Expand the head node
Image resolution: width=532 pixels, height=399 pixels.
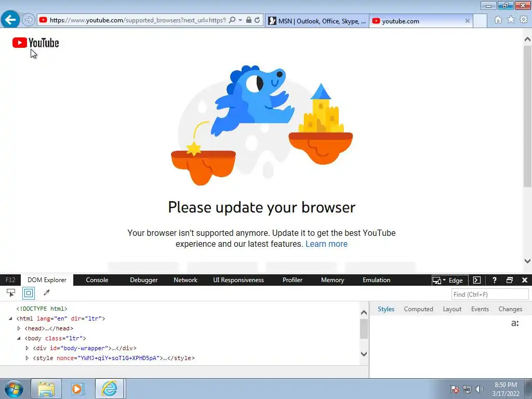point(19,328)
